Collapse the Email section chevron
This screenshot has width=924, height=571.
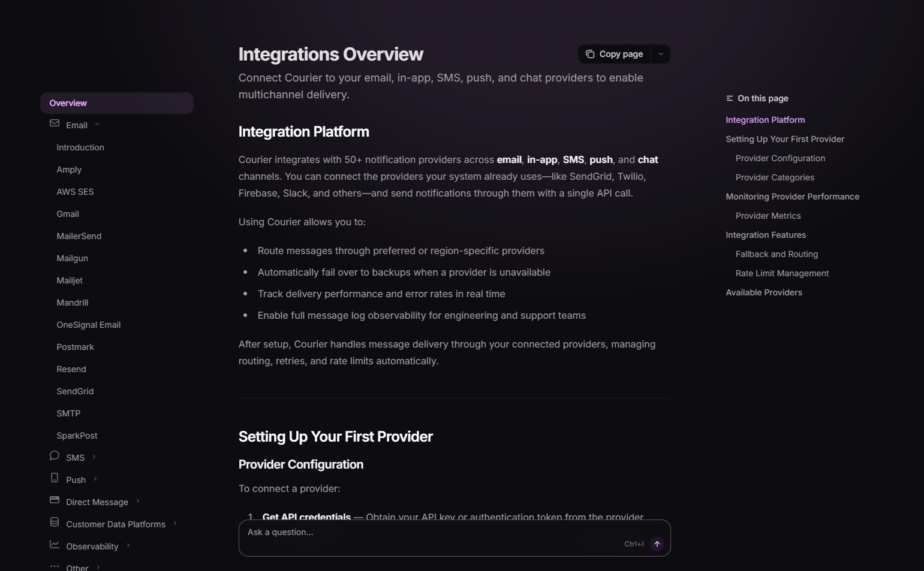[x=98, y=125]
